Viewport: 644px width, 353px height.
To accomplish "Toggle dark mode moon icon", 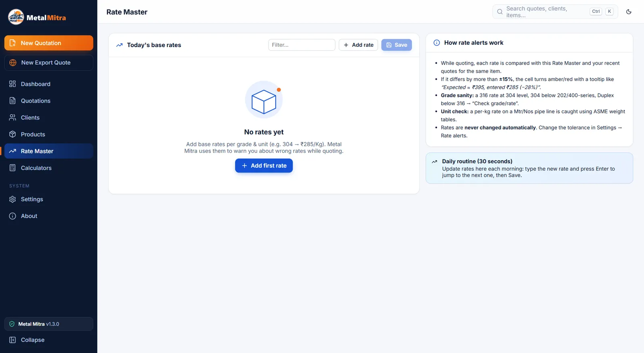I will click(x=629, y=12).
